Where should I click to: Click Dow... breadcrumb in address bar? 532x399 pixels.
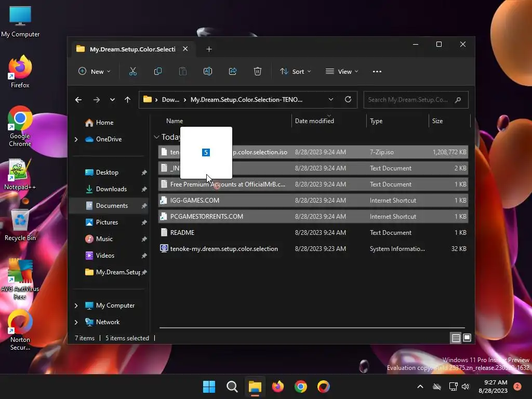[170, 100]
